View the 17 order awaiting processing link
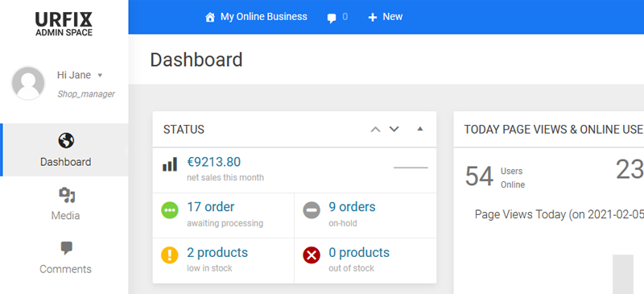This screenshot has width=644, height=294. click(211, 207)
